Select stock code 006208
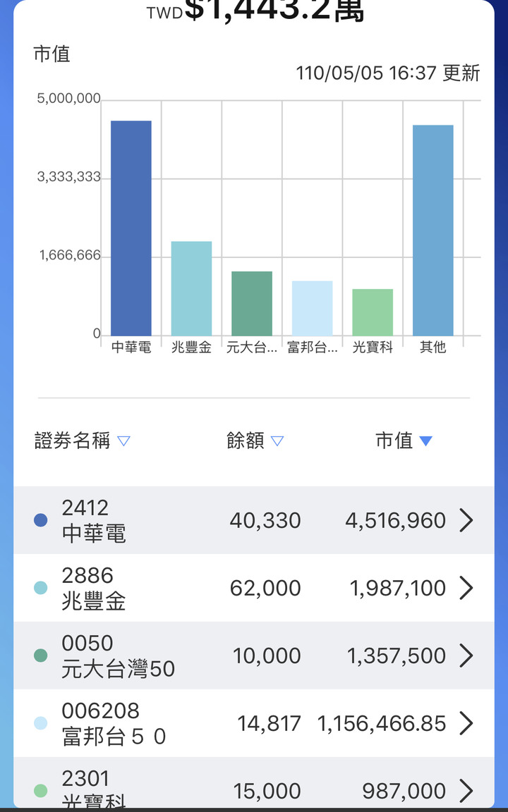The height and width of the screenshot is (812, 508). pos(101,711)
